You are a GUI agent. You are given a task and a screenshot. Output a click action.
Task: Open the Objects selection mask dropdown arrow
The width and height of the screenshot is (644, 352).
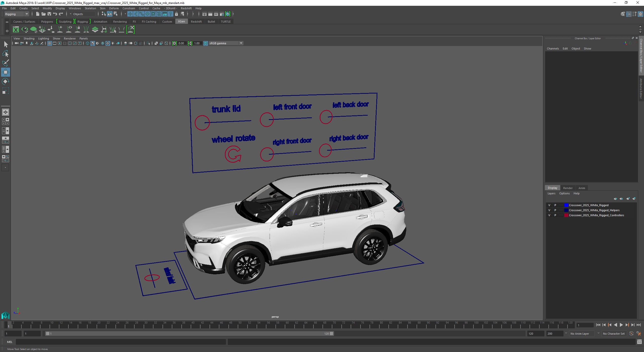[x=70, y=14]
